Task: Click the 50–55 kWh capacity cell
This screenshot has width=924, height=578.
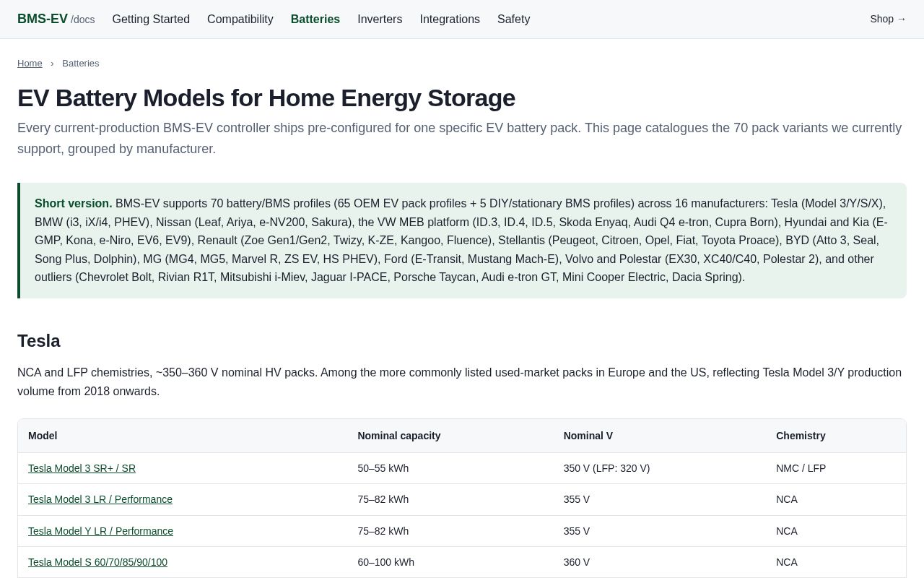Action: click(x=450, y=468)
